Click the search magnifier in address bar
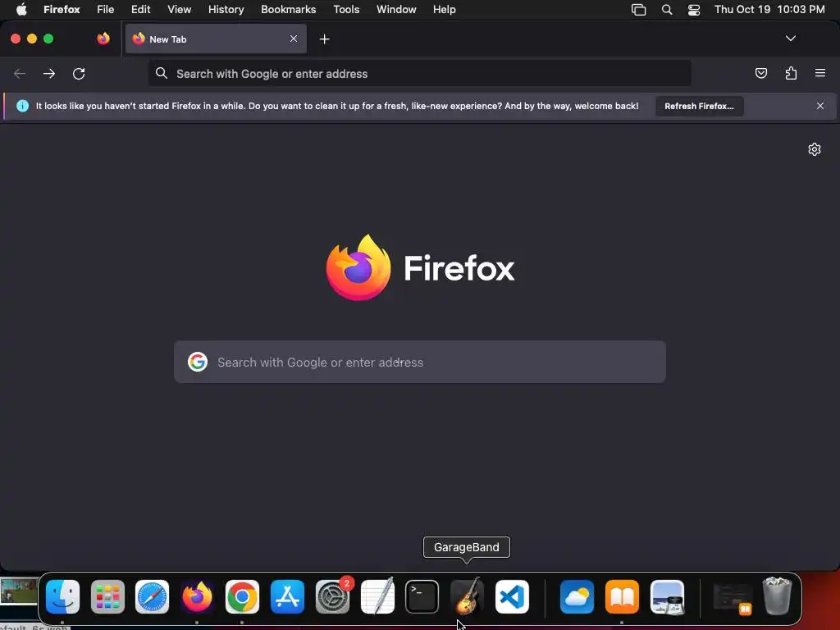840x630 pixels. click(x=162, y=73)
